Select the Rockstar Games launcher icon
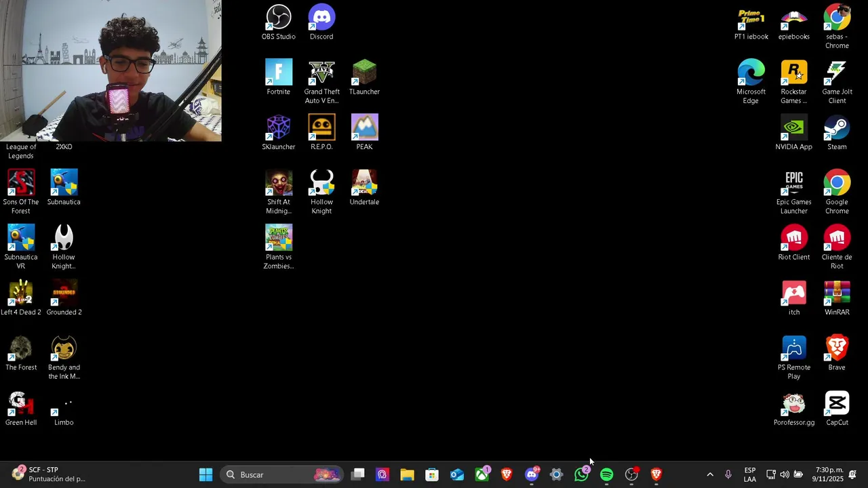868x488 pixels. (794, 82)
